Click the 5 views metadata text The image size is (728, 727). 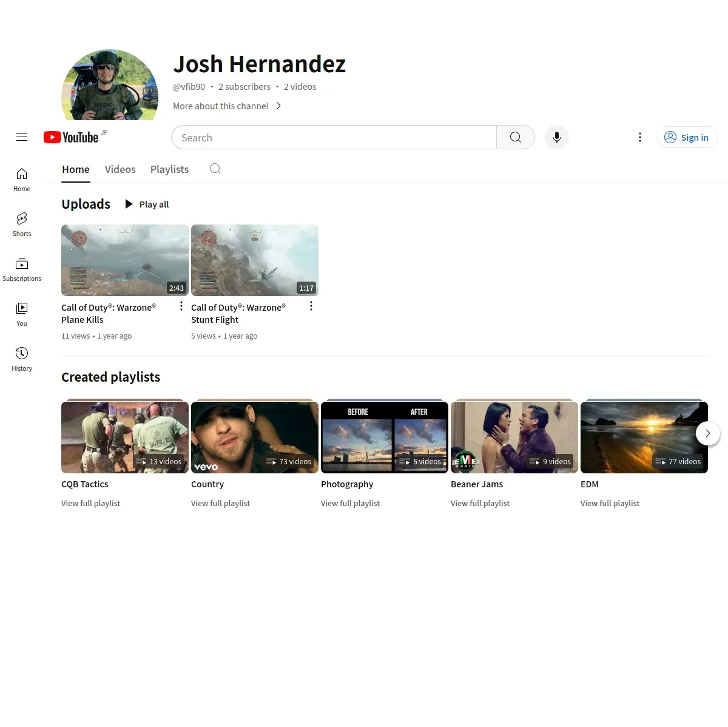point(204,336)
